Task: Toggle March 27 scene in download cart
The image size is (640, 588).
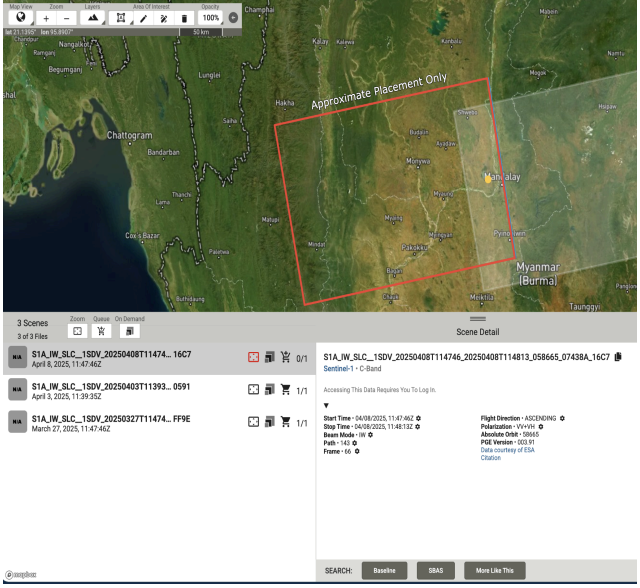Action: pos(286,423)
